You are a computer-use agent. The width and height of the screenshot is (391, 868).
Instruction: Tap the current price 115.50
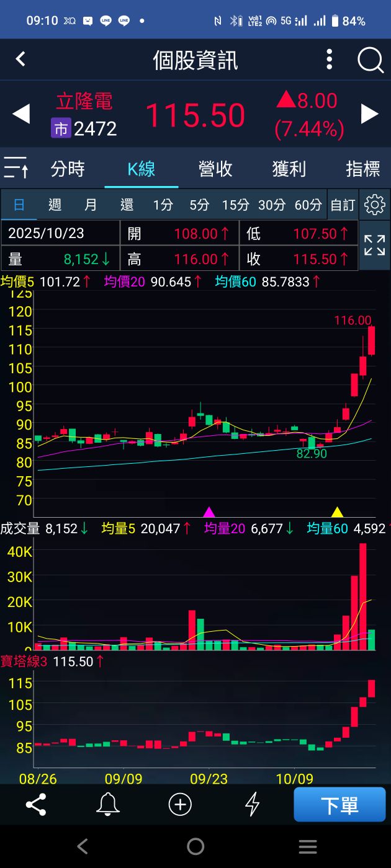pos(195,116)
